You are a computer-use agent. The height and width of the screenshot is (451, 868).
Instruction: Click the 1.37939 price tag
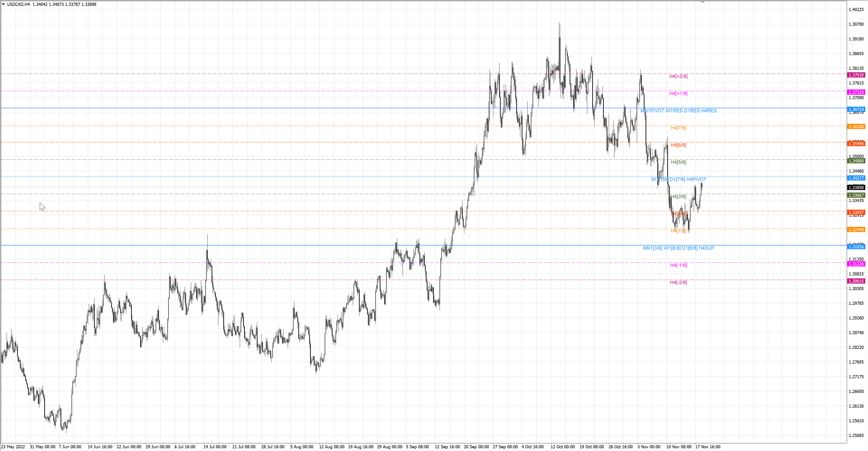point(856,75)
